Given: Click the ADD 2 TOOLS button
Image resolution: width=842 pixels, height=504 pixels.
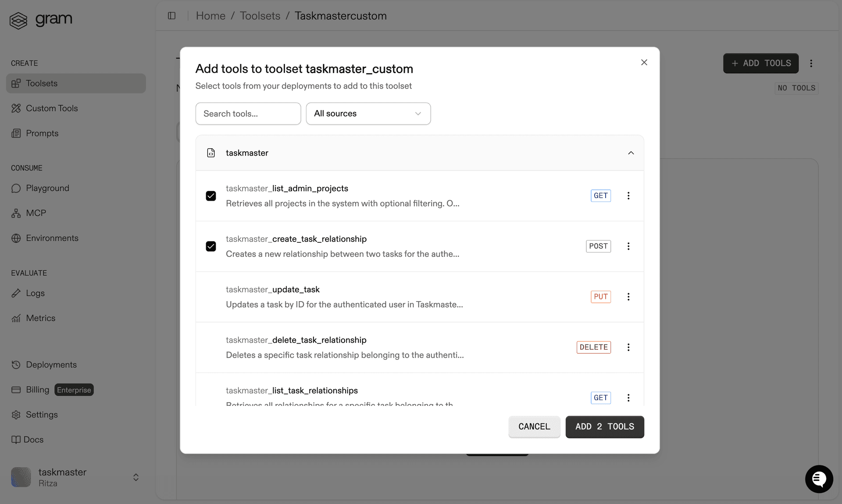Looking at the screenshot, I should pos(604,426).
